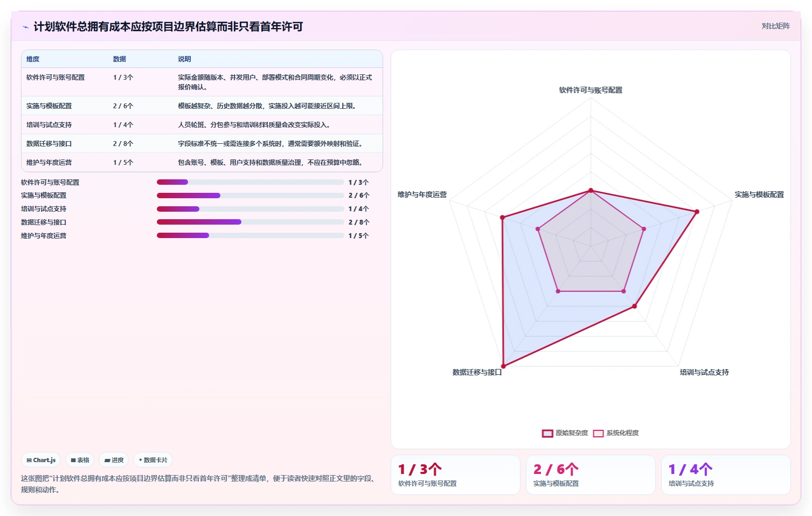Click the 维护与年度运营 progress bar
The width and height of the screenshot is (812, 516).
250,235
